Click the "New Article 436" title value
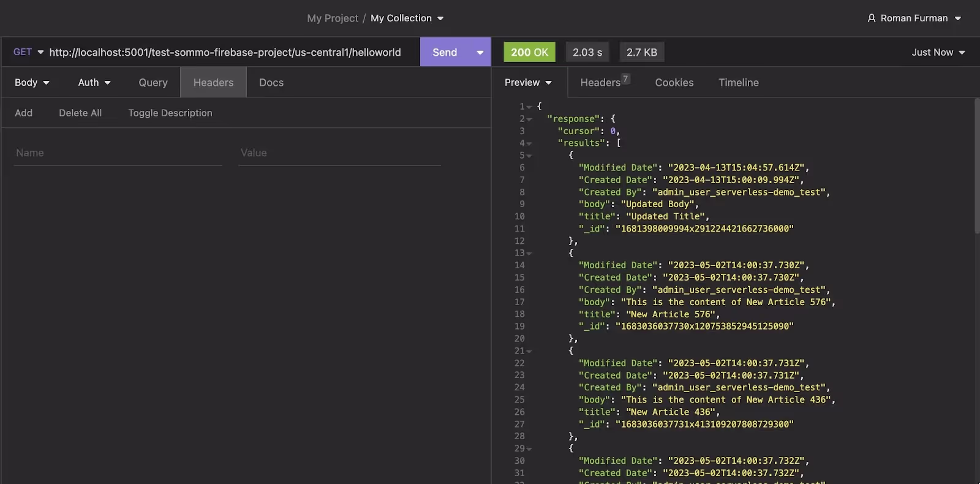The height and width of the screenshot is (484, 980). pos(671,412)
